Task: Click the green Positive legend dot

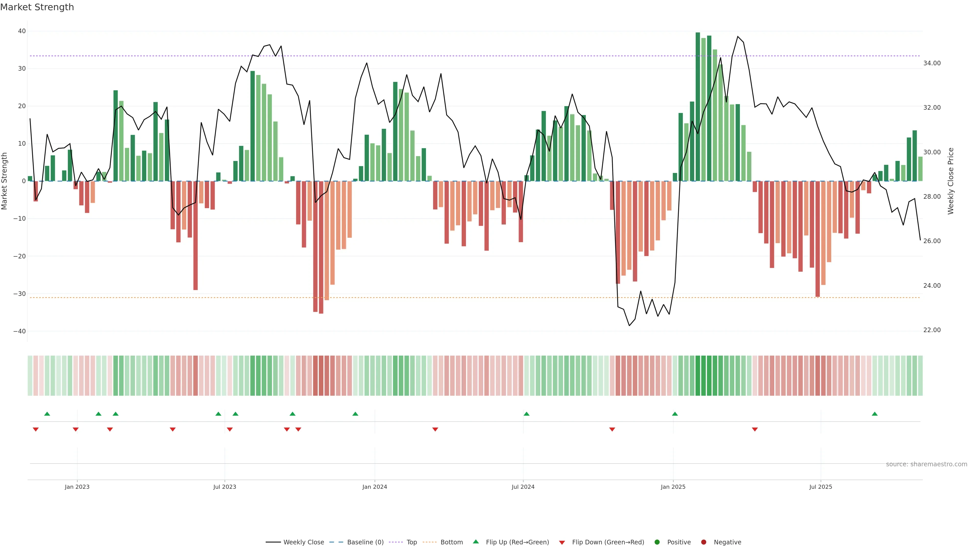Action: click(x=657, y=542)
